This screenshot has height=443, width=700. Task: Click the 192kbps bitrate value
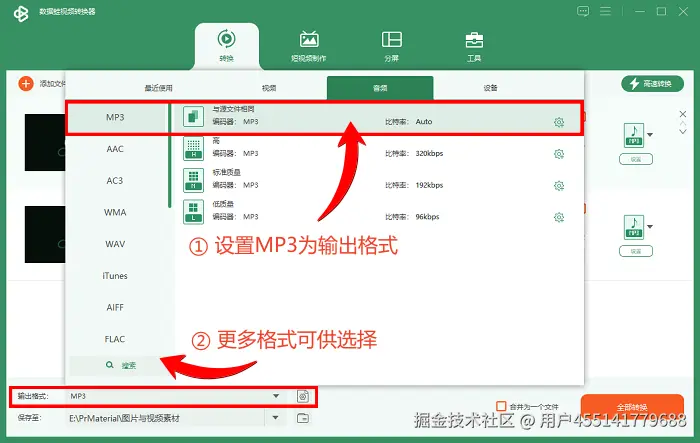tap(429, 185)
